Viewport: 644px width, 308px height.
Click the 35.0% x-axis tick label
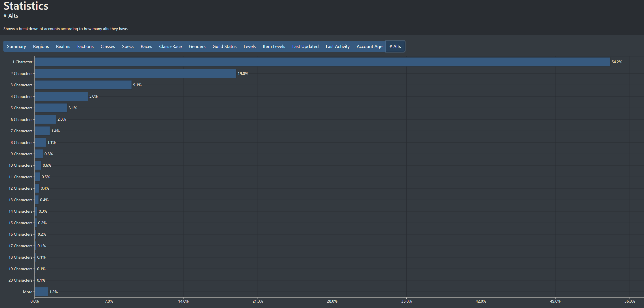click(406, 301)
